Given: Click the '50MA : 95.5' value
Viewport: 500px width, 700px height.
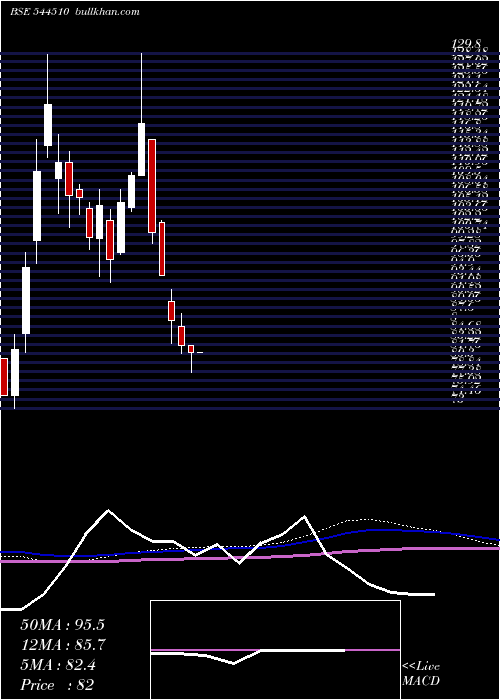Looking at the screenshot, I should click(x=62, y=625).
